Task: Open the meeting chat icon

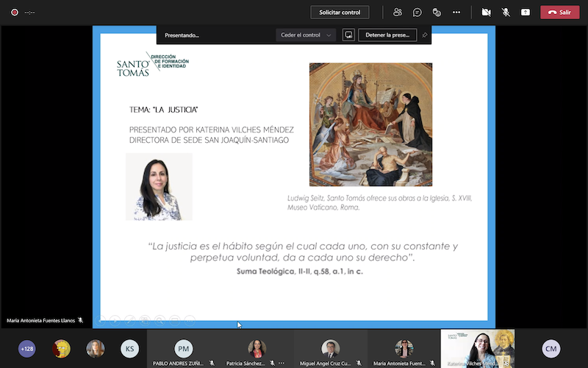Action: (417, 13)
